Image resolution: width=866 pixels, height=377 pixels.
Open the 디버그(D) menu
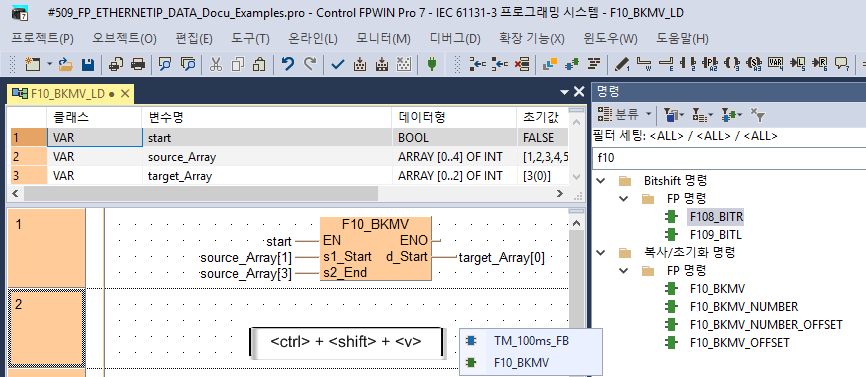pyautogui.click(x=455, y=39)
